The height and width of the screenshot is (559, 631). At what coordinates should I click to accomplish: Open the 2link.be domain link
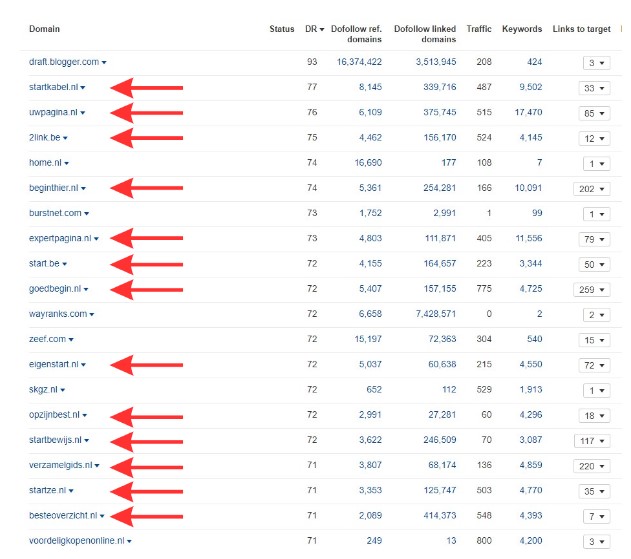(45, 138)
